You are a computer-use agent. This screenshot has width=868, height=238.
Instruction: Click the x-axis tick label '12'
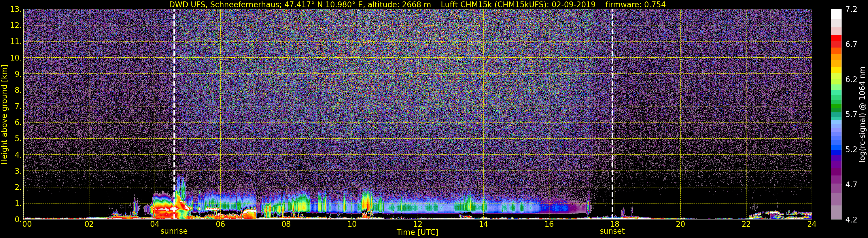tap(417, 224)
